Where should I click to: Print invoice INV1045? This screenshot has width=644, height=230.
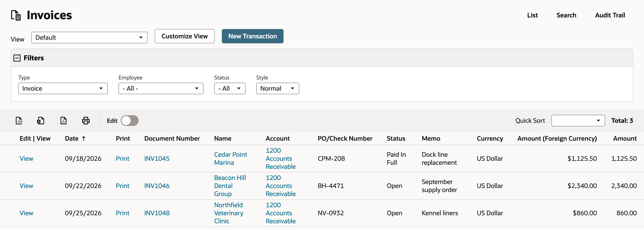123,159
